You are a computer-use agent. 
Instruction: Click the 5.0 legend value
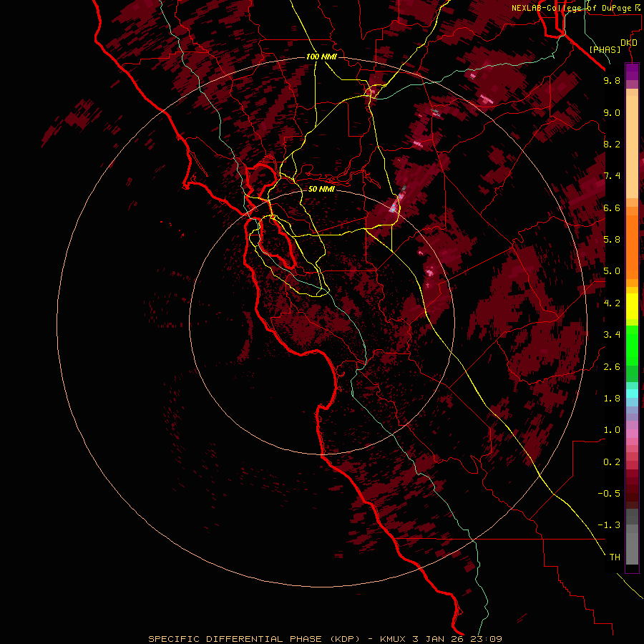(x=612, y=271)
